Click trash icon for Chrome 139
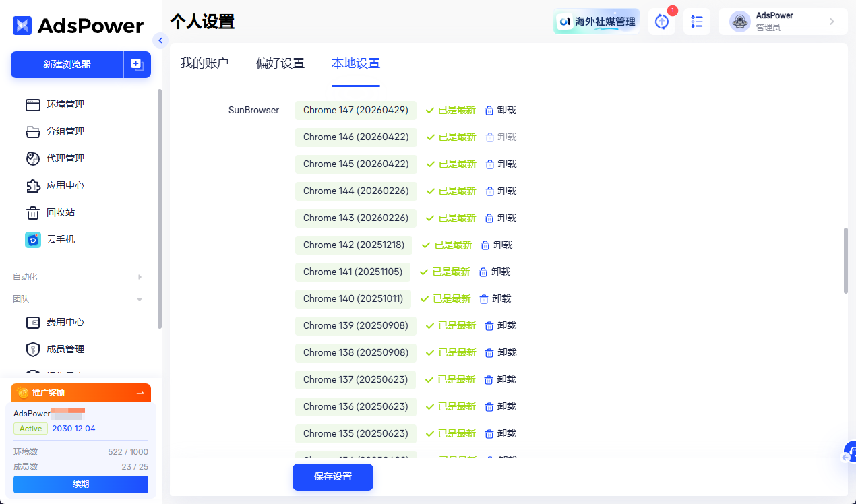The image size is (856, 504). point(489,325)
